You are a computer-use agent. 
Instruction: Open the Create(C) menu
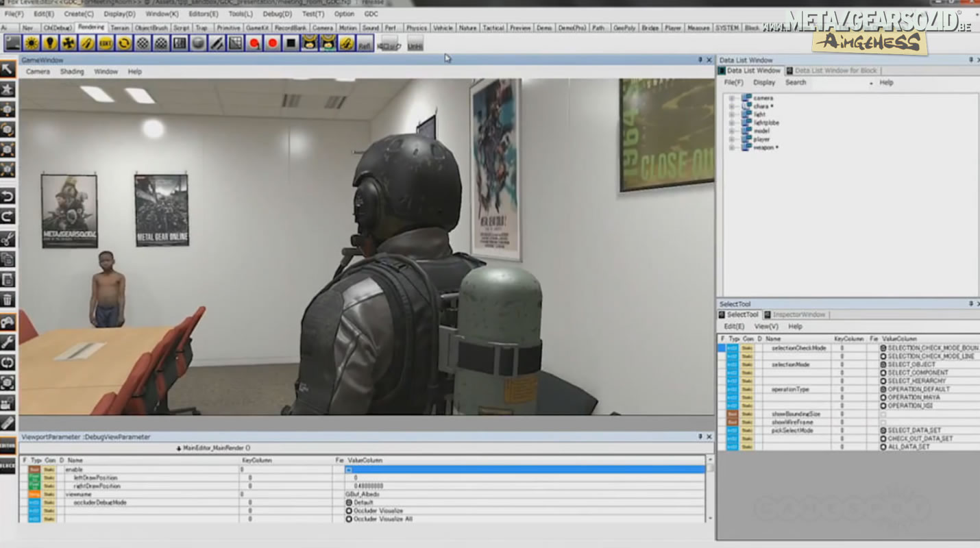point(79,14)
